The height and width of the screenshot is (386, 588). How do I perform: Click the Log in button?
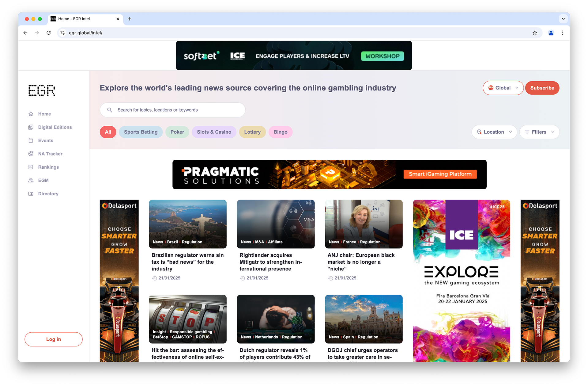pos(54,339)
